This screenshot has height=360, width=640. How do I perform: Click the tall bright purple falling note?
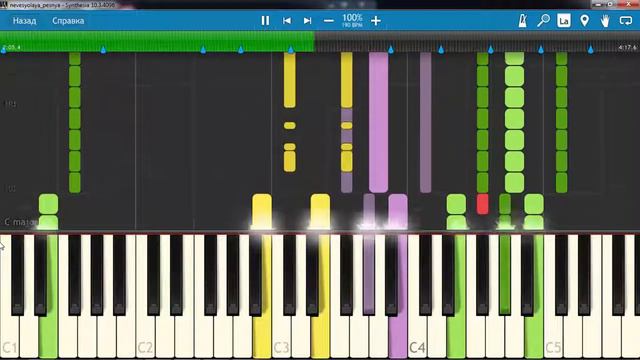[378, 122]
